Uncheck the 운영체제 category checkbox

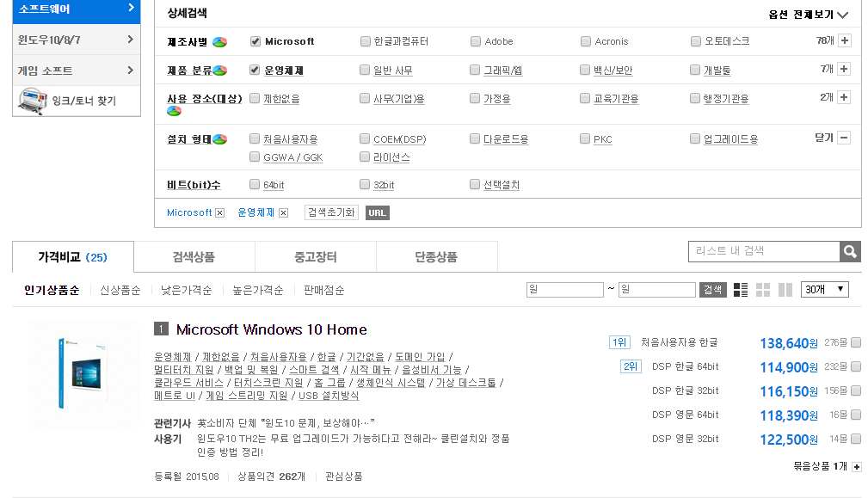tap(255, 70)
